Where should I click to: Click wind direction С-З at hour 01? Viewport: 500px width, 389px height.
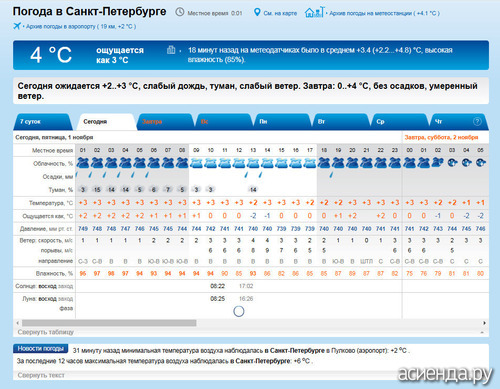pos(83,261)
